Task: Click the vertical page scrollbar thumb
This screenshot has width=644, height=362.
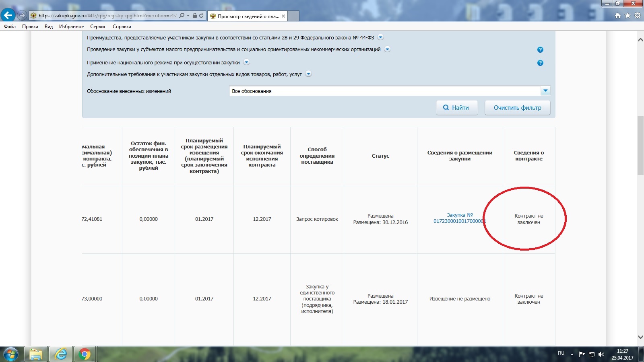Action: [640, 145]
